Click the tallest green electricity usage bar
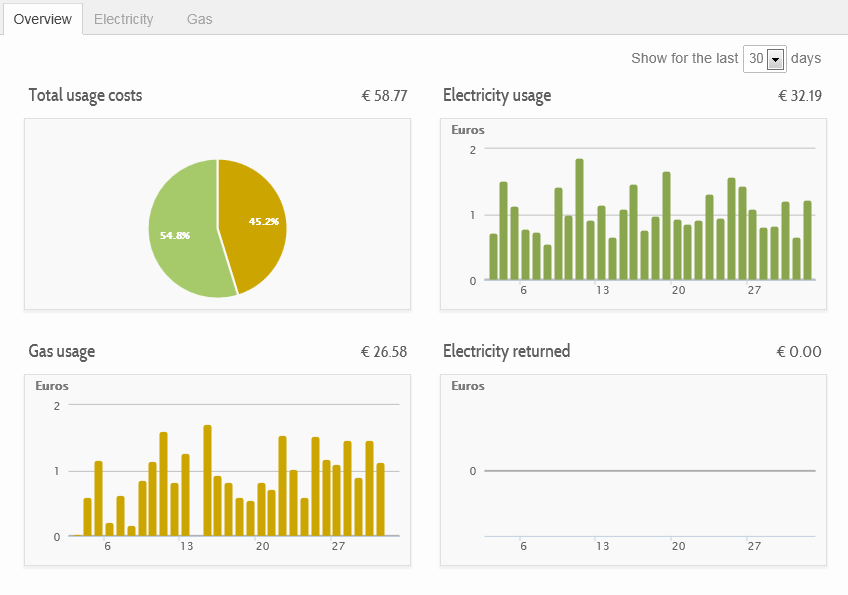 [x=580, y=219]
